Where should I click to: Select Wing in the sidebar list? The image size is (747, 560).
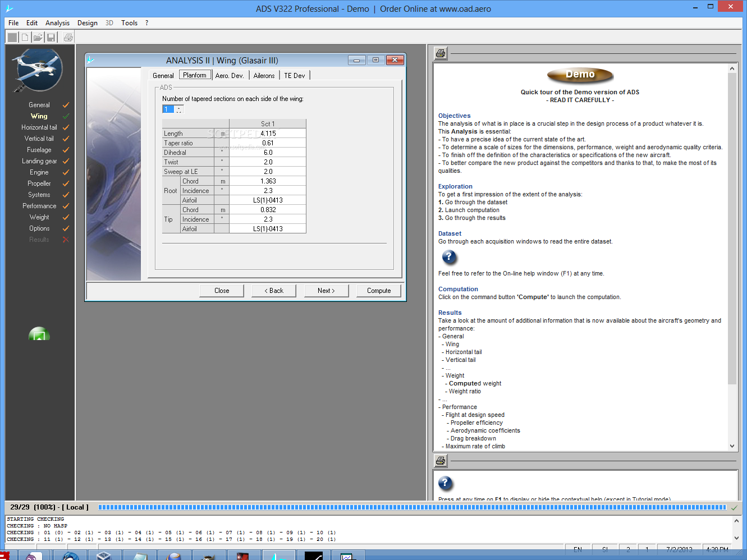tap(39, 116)
